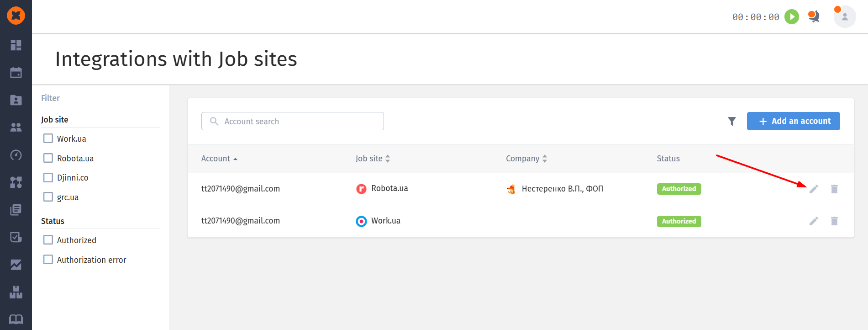Viewport: 868px width, 330px height.
Task: Open the knowledge base book icon in sidebar
Action: (16, 319)
